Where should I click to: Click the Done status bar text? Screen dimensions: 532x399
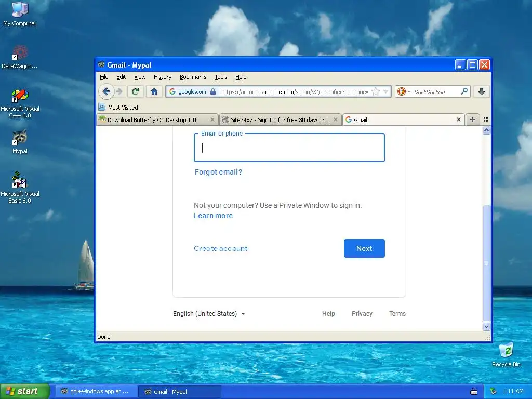[x=104, y=337]
